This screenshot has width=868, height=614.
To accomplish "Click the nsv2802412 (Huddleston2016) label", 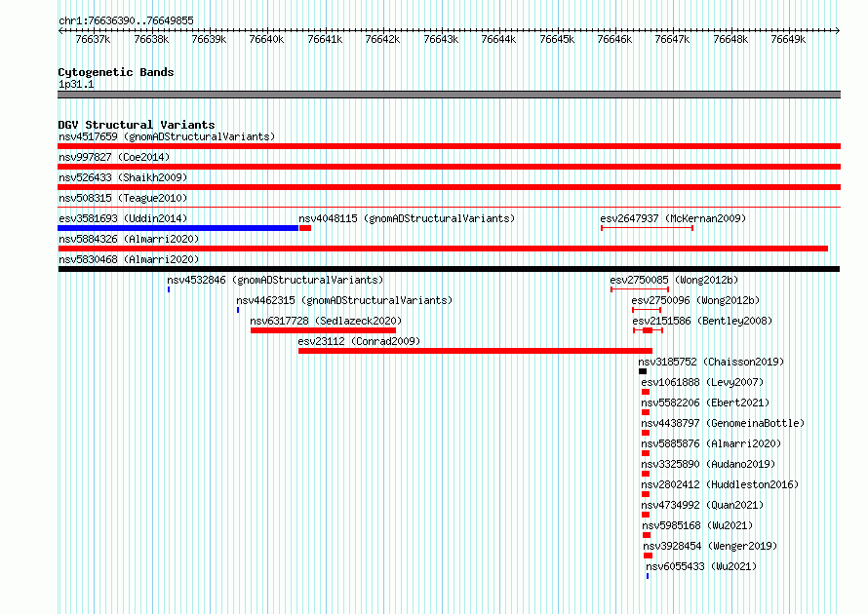I will [x=720, y=484].
